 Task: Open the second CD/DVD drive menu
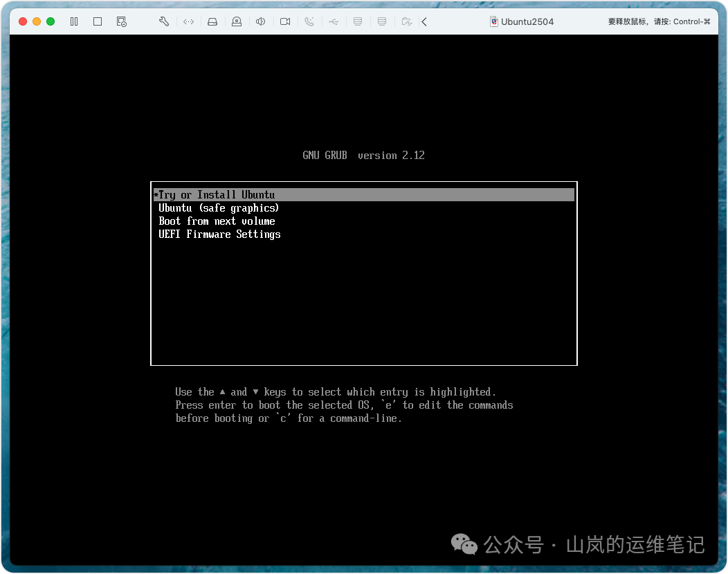coord(382,21)
